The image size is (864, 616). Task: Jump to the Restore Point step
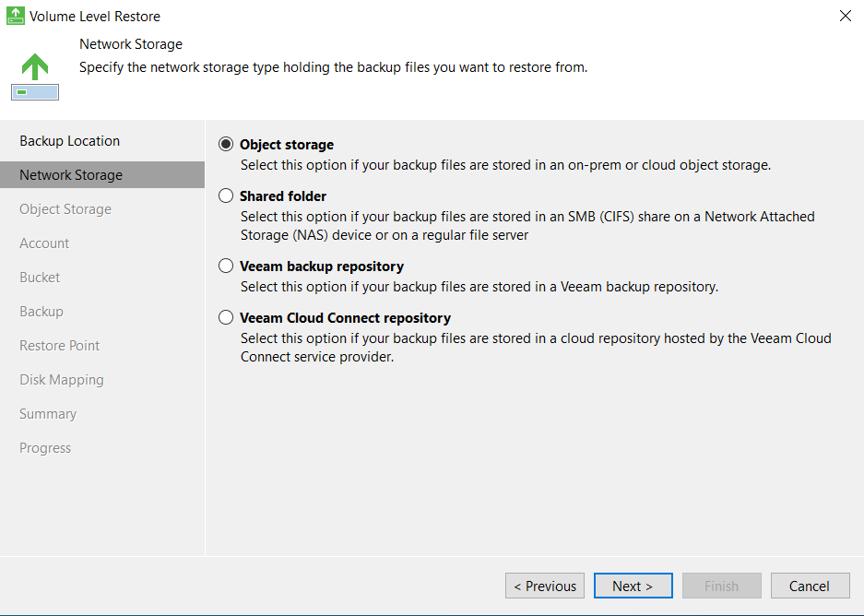pos(60,346)
